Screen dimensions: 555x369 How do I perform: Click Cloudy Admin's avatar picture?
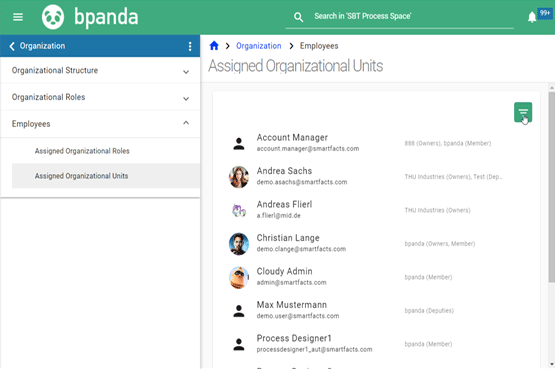(239, 277)
